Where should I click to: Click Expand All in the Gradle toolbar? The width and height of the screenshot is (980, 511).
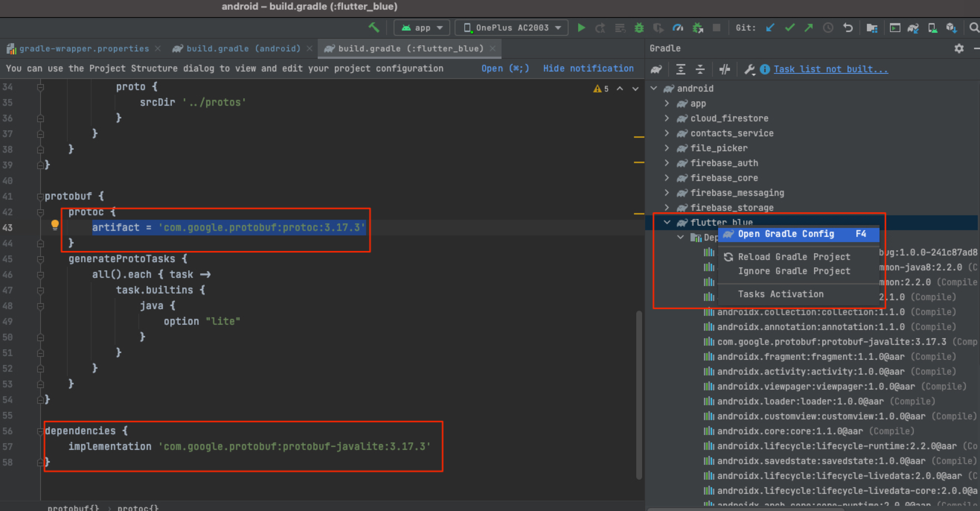click(680, 69)
